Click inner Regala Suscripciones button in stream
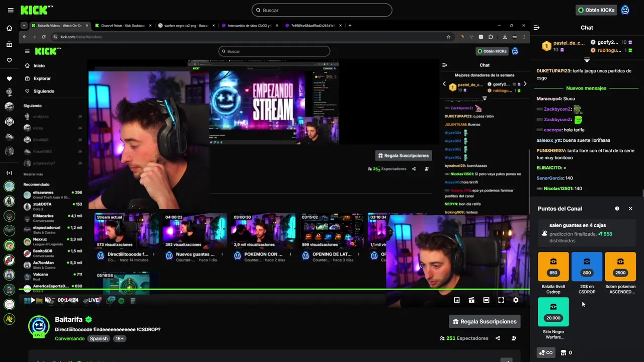 pos(404,155)
